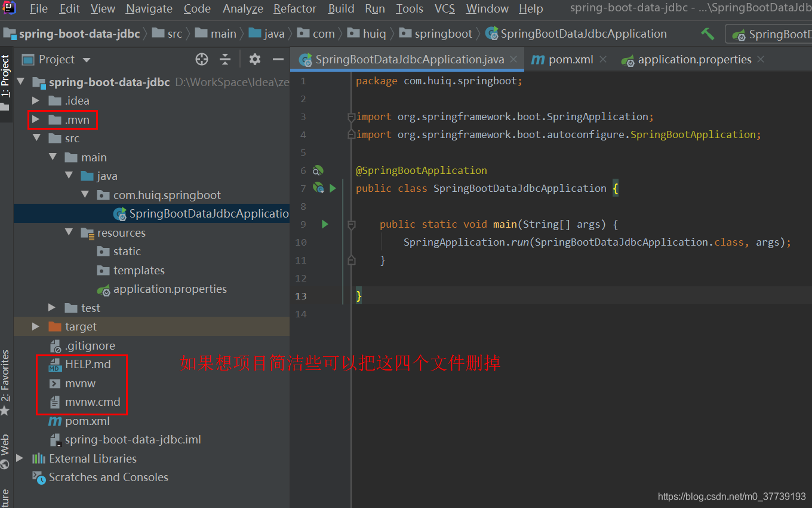Open the Help menu
The height and width of the screenshot is (508, 812).
tap(531, 8)
